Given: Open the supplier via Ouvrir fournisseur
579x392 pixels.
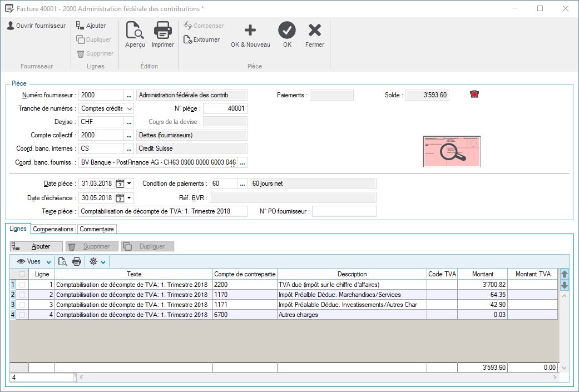Looking at the screenshot, I should point(36,26).
